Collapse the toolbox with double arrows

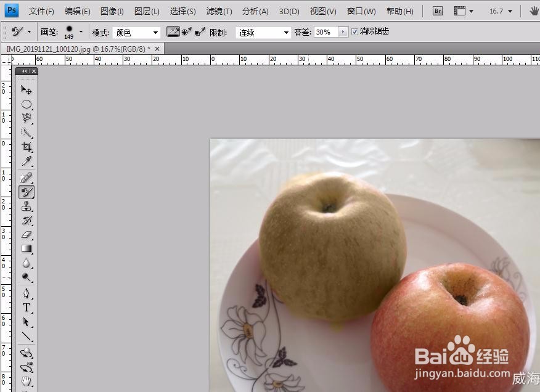click(x=24, y=71)
